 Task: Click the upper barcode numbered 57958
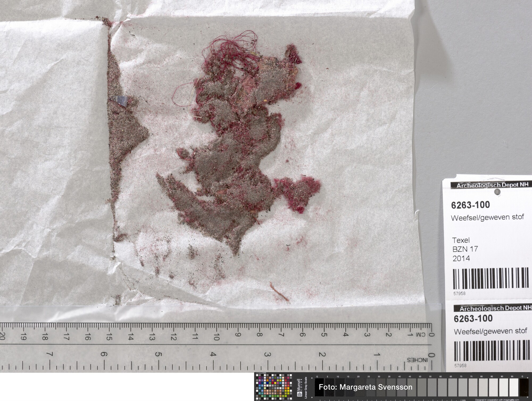pos(490,278)
